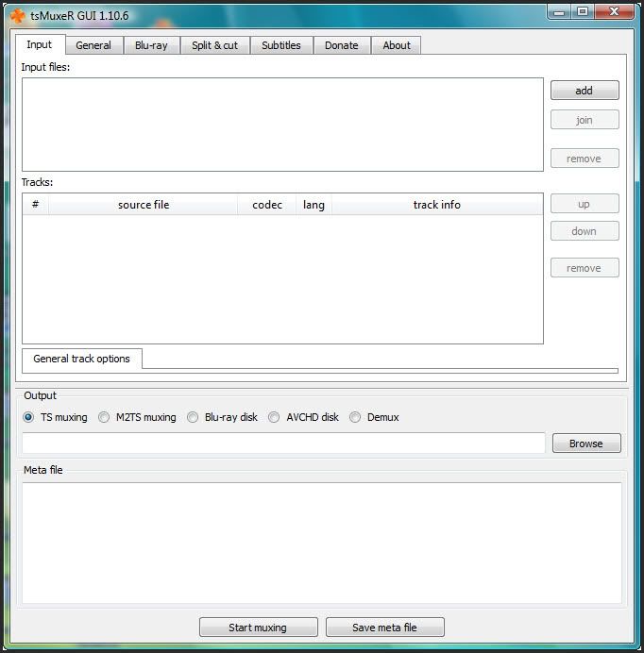Switch to the Split & cut tab
This screenshot has height=653, width=644.
[214, 45]
